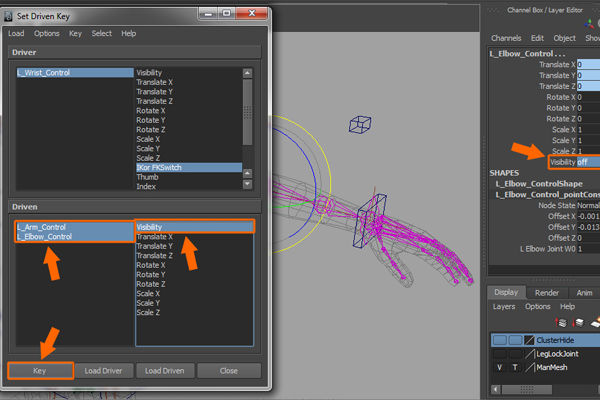
Task: Toggle display type box of ClusterHide layer
Action: pos(515,340)
